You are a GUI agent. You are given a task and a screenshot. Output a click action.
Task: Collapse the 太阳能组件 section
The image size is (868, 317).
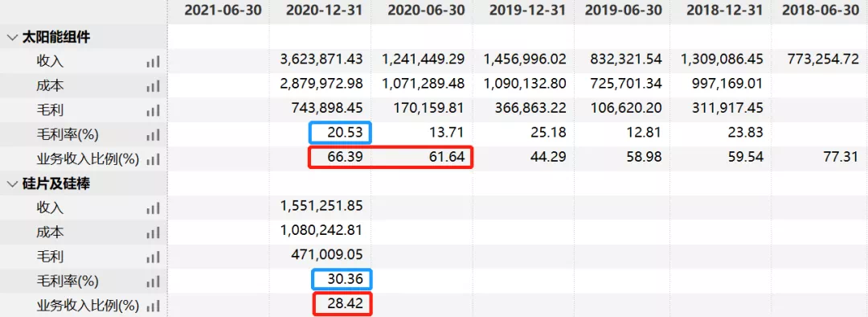point(11,38)
